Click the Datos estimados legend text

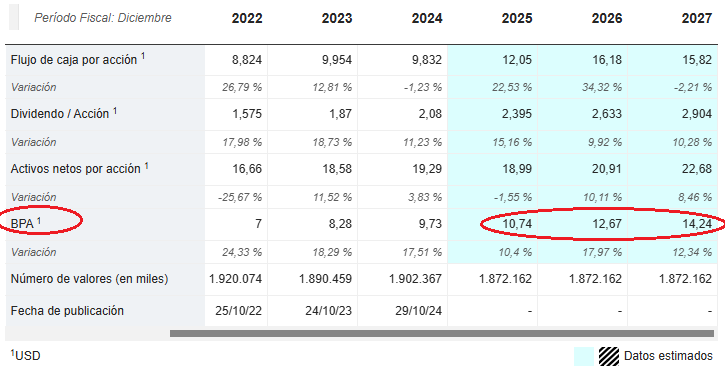pos(668,356)
